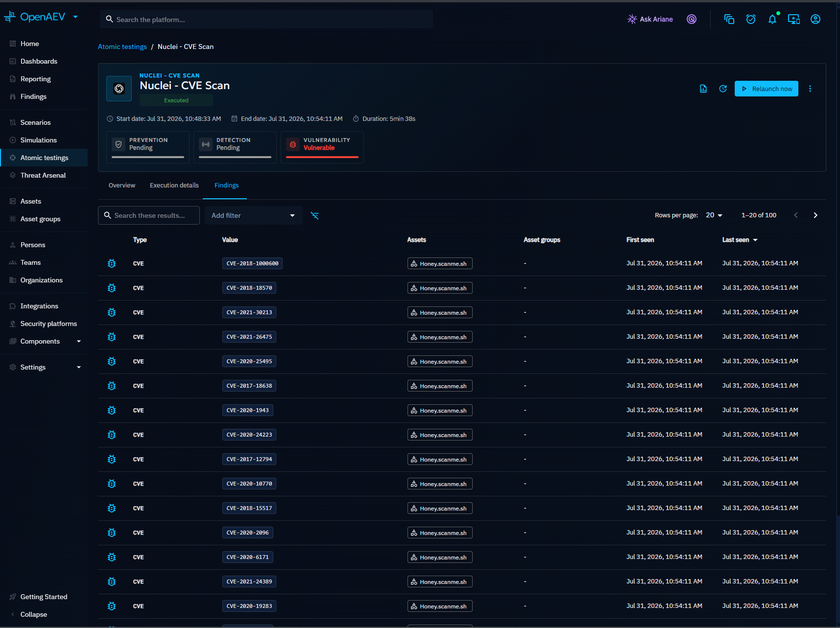Viewport: 840px width, 628px height.
Task: Open the three-dot menu for Nuclei scan
Action: coord(810,89)
